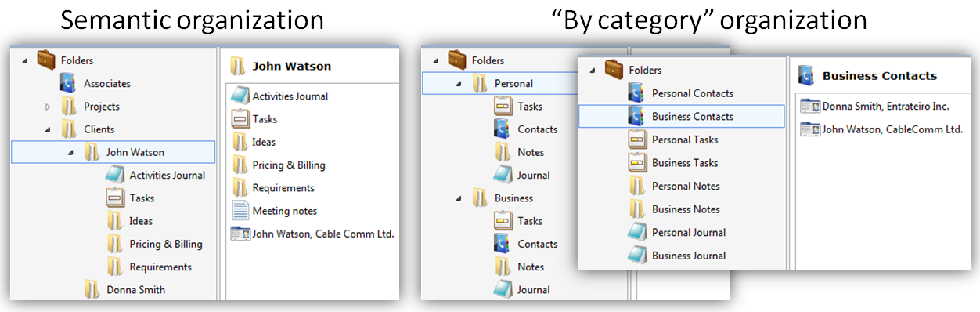Click the John Watson pane header title
Viewport: 980px width, 312px height.
point(291,67)
